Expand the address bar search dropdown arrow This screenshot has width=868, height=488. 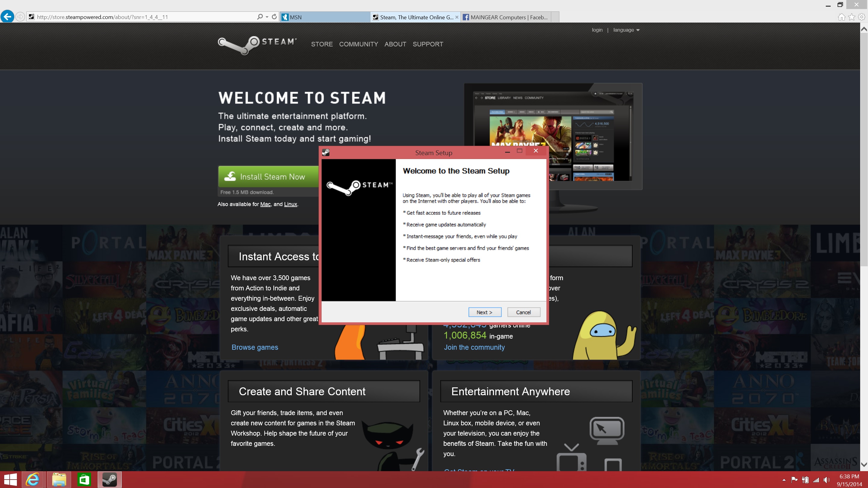pos(267,17)
